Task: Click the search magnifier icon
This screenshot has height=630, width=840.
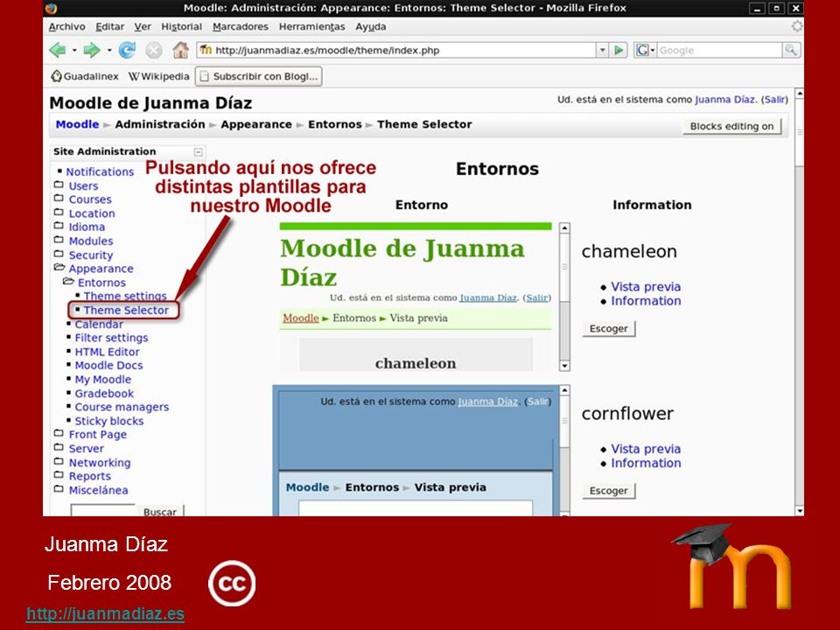Action: tap(791, 51)
